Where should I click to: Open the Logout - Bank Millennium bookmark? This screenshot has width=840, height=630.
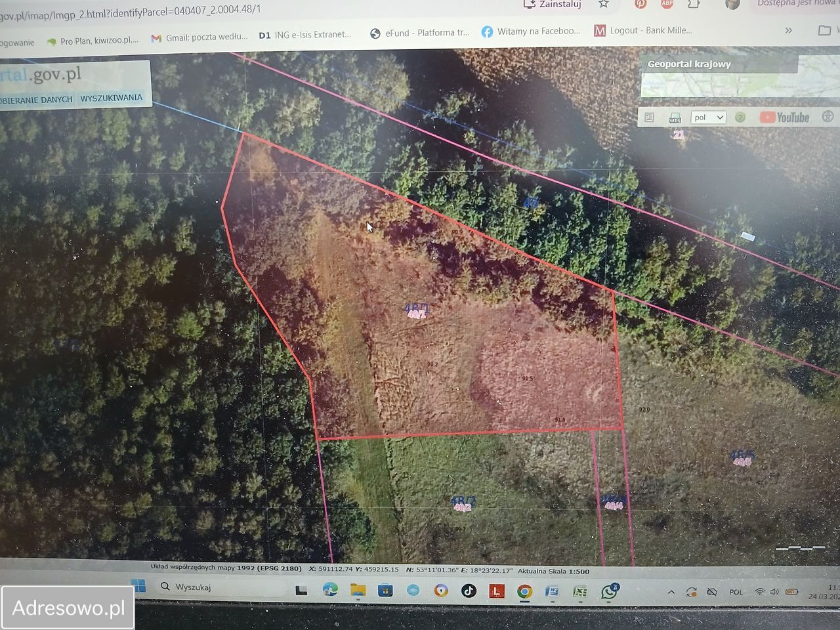[x=643, y=30]
